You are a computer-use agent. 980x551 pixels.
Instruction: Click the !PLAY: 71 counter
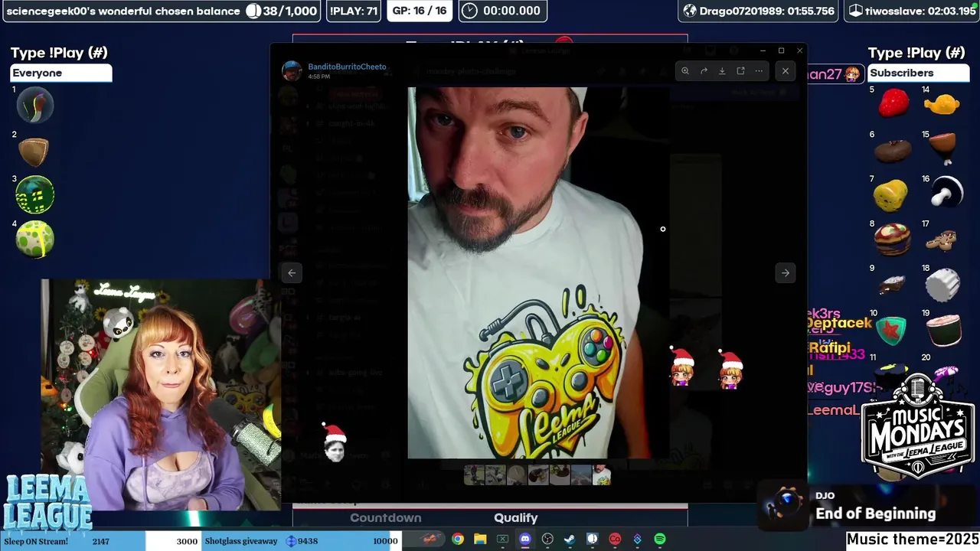(354, 11)
